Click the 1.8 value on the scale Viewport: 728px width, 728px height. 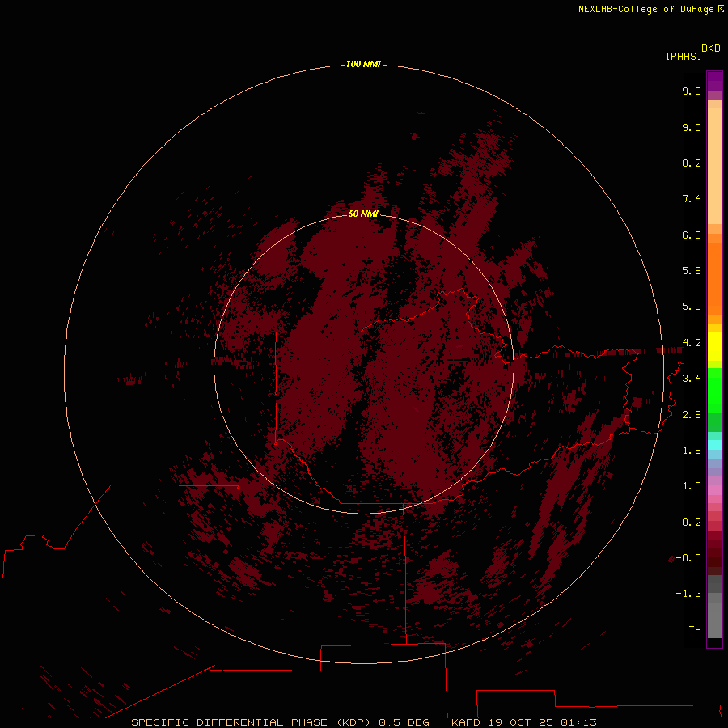(x=692, y=451)
